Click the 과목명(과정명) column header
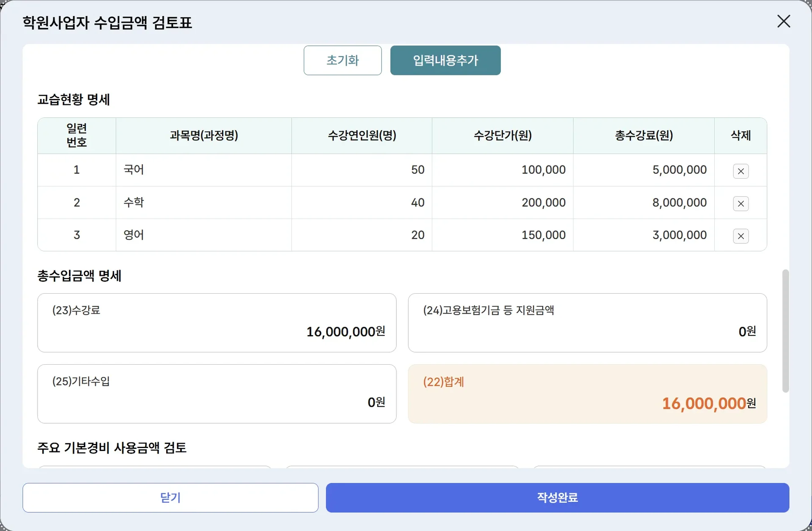Screen dimensions: 812x531 pos(204,135)
